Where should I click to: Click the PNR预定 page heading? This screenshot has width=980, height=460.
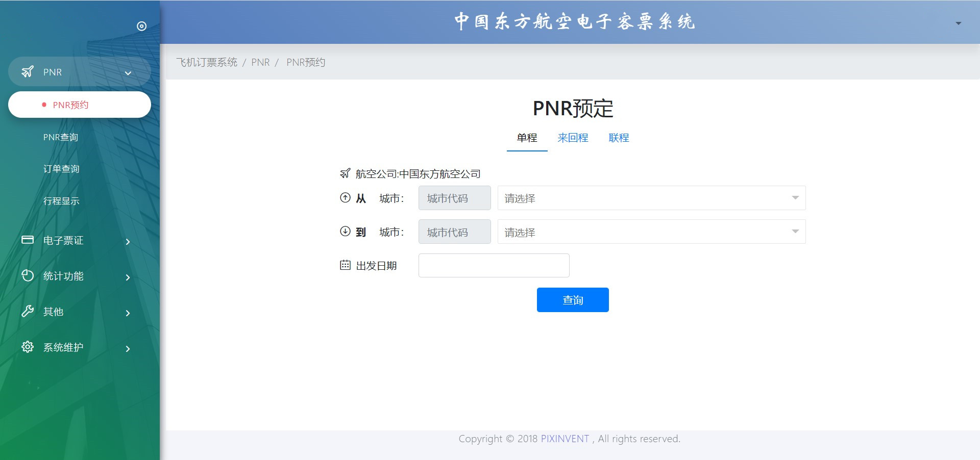[573, 108]
